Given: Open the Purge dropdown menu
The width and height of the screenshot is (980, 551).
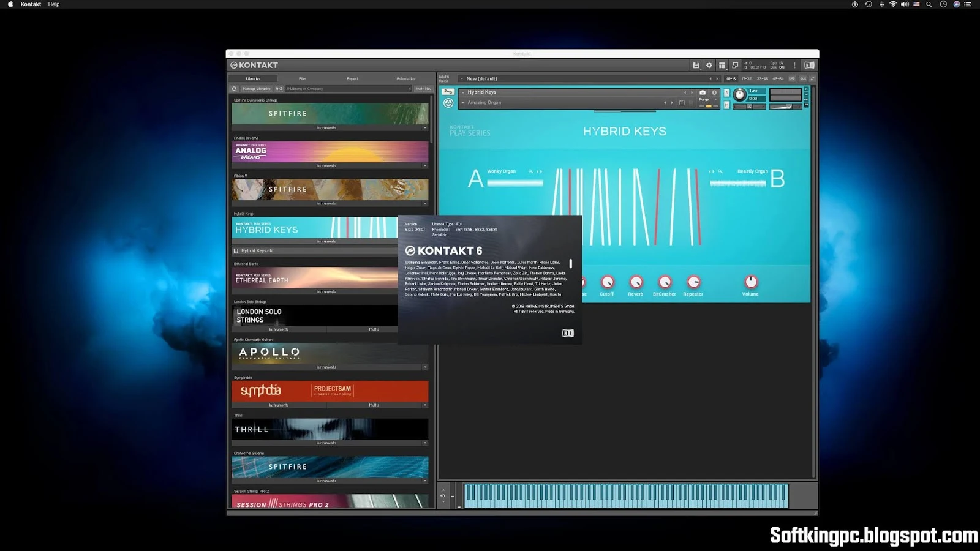Looking at the screenshot, I should point(715,99).
